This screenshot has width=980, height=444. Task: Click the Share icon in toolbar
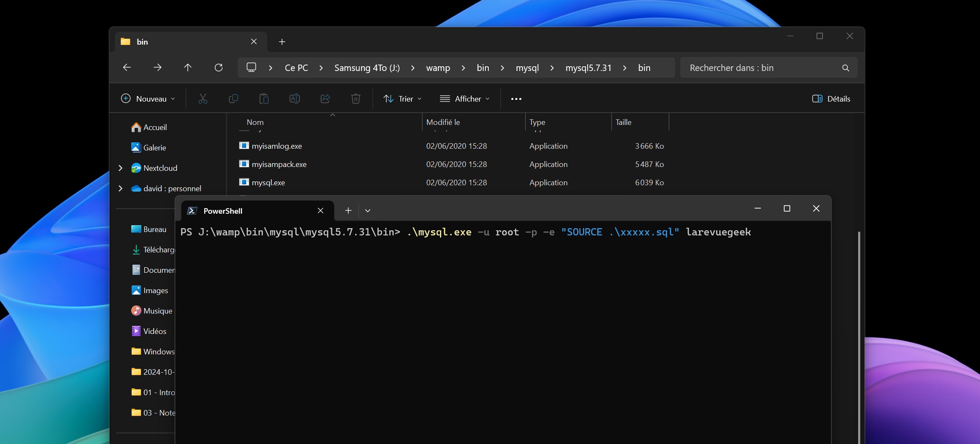325,99
